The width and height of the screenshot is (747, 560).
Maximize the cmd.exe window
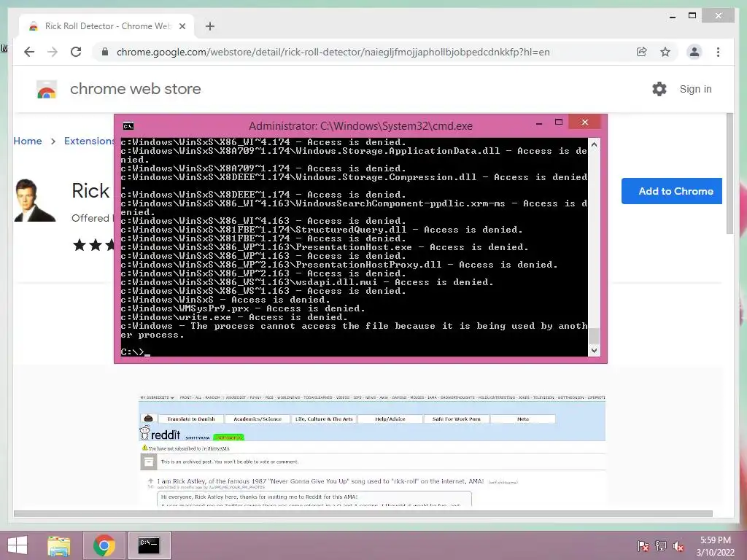559,122
